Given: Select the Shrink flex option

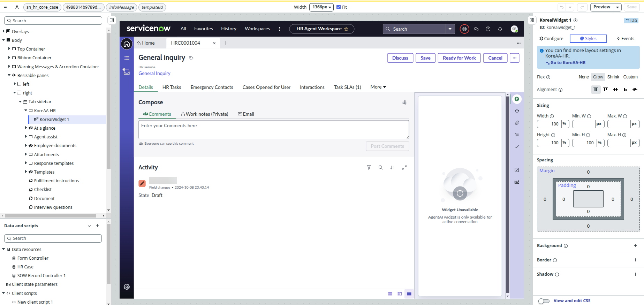Looking at the screenshot, I should 613,77.
